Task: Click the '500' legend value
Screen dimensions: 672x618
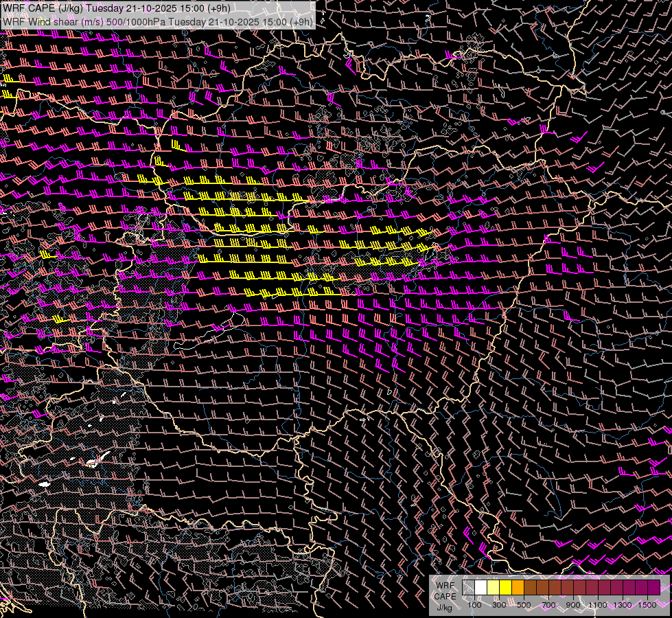Action: click(524, 605)
